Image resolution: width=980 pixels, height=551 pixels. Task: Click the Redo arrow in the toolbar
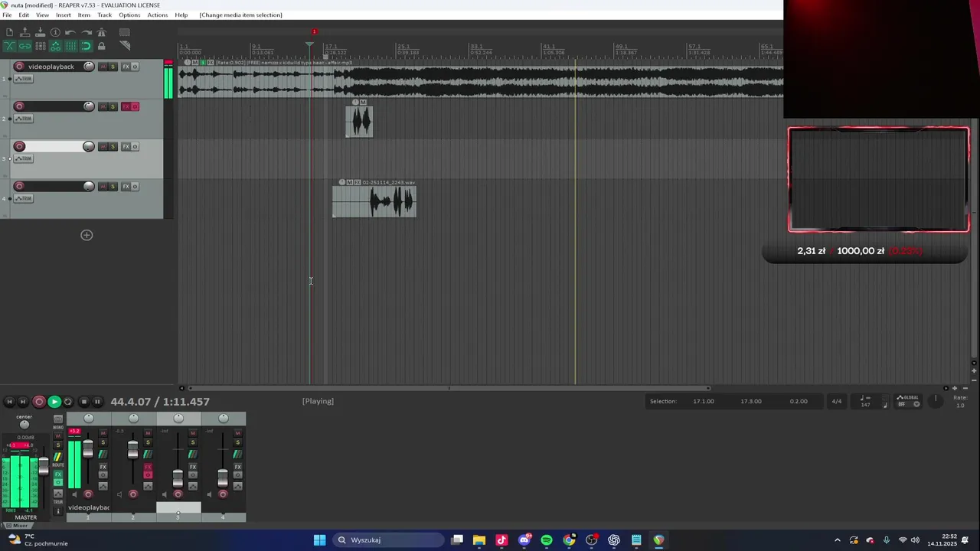(86, 32)
